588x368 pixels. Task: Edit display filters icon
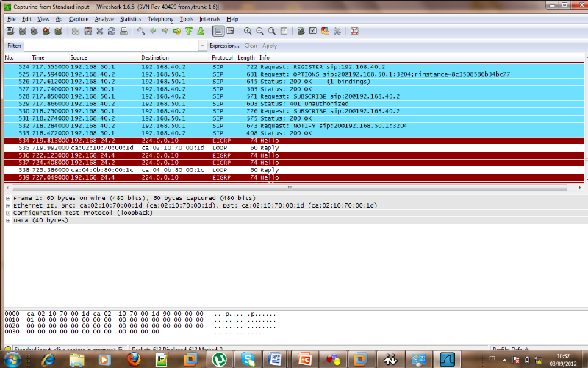pyautogui.click(x=313, y=31)
